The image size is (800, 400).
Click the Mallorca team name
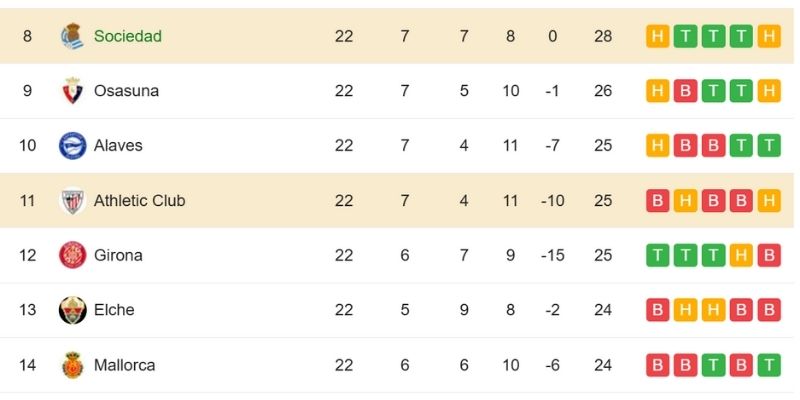coord(124,365)
